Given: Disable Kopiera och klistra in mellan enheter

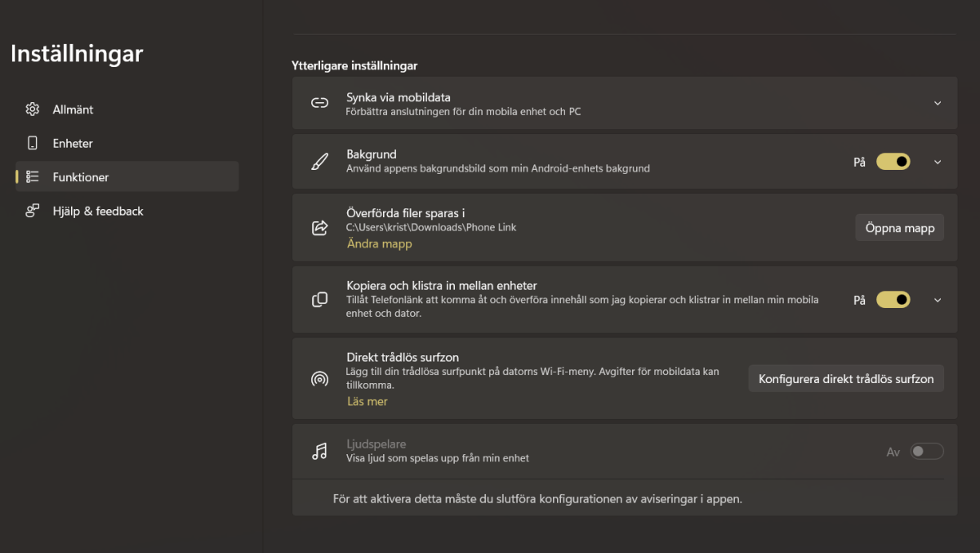Looking at the screenshot, I should (x=893, y=299).
